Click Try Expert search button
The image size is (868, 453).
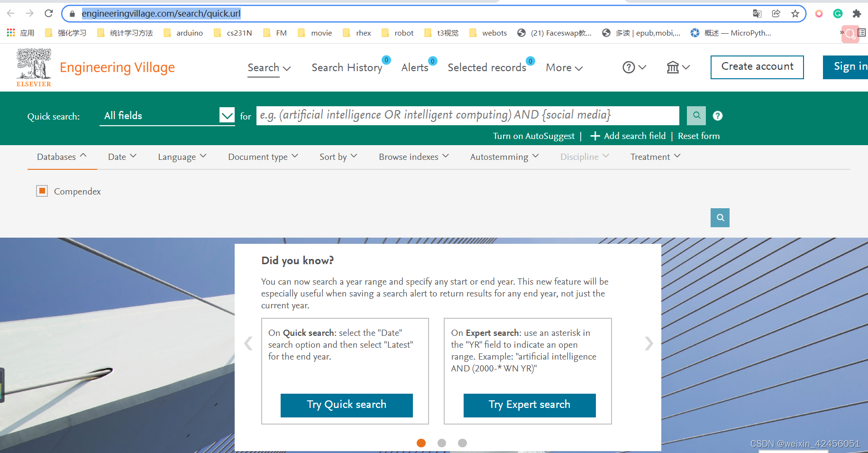click(530, 405)
